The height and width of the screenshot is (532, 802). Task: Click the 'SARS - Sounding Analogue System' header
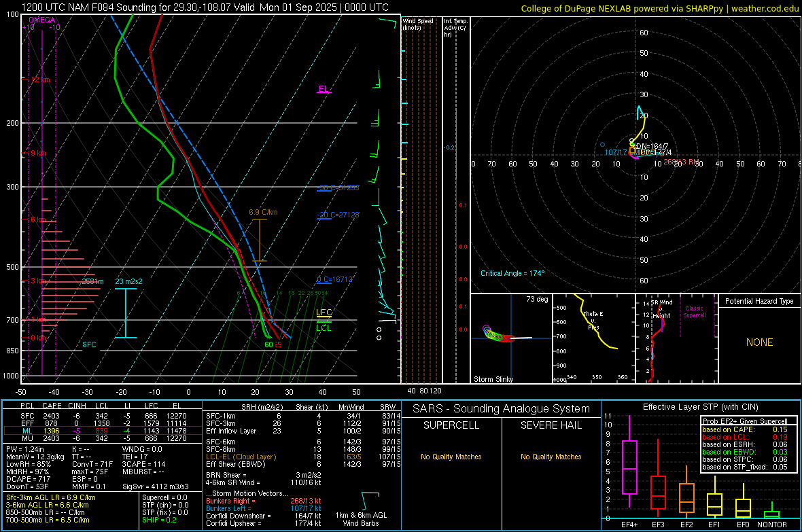[x=502, y=409]
